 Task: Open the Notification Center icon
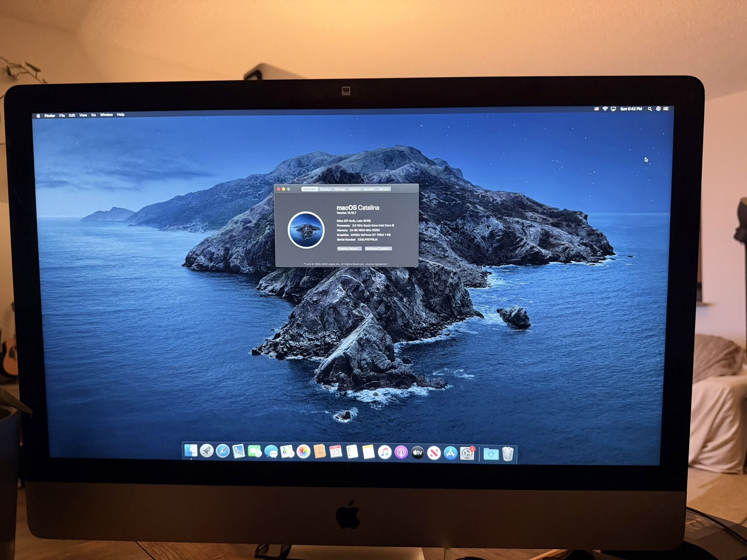point(666,109)
